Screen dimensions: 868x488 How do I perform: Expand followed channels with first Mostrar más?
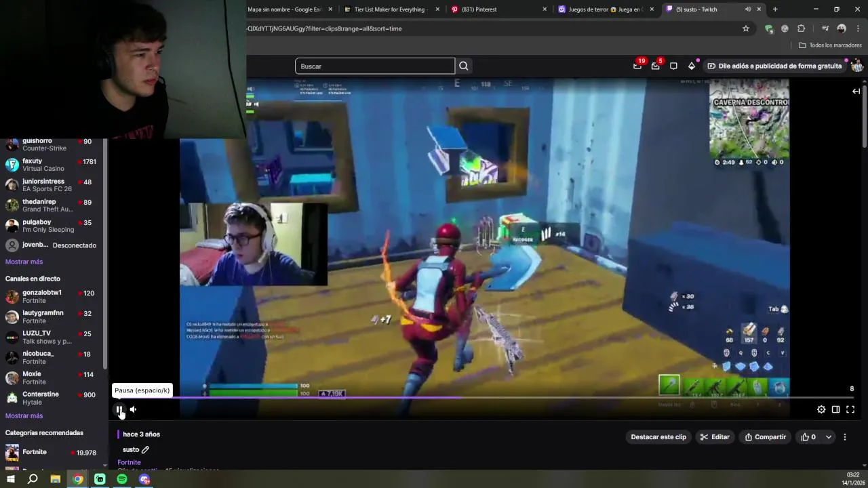[24, 262]
